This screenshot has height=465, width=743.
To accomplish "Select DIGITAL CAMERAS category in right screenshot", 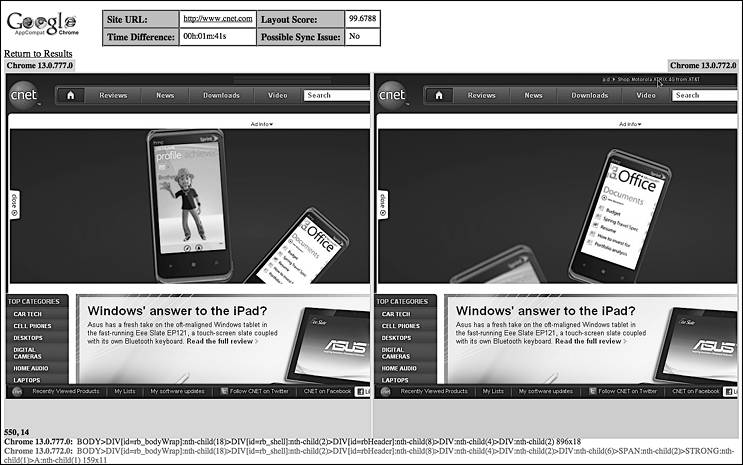I will (x=396, y=353).
